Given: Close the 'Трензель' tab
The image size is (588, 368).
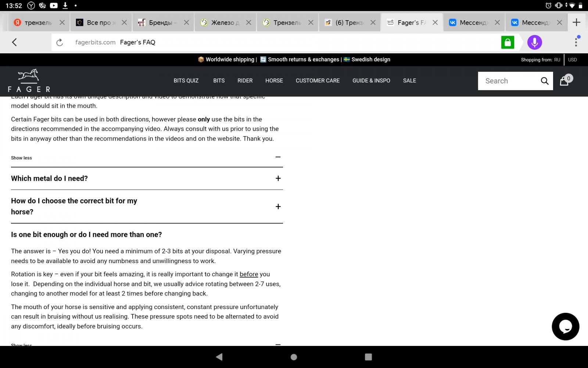Looking at the screenshot, I should tap(311, 22).
